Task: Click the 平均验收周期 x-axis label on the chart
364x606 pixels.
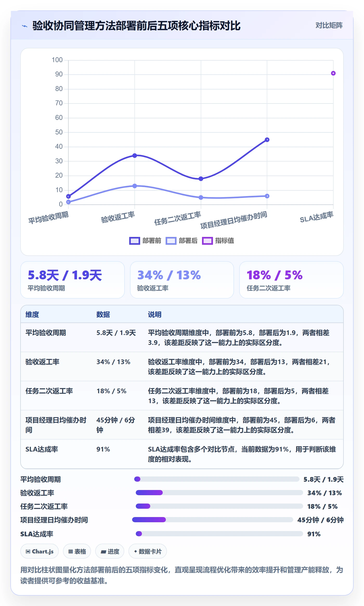Action: (x=48, y=218)
